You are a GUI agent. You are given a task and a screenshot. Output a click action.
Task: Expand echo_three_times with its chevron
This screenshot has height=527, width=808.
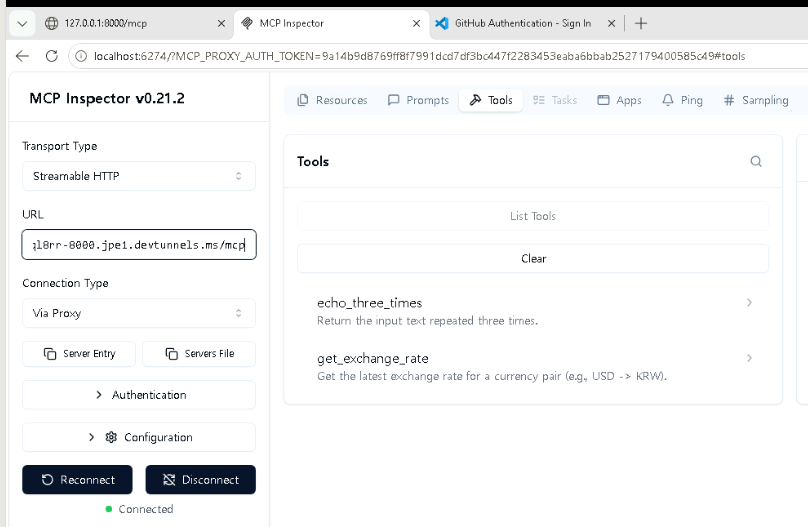tap(749, 303)
